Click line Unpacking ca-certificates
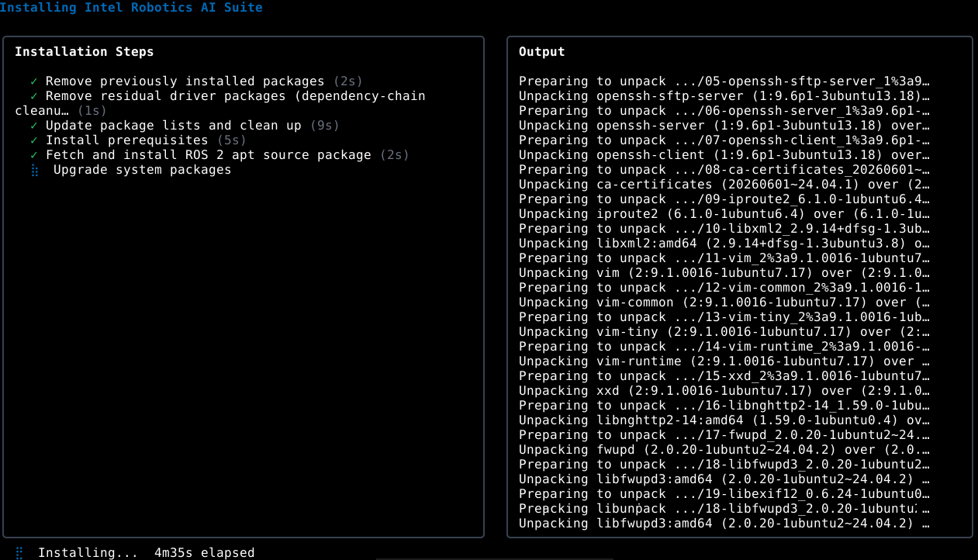 (x=724, y=185)
